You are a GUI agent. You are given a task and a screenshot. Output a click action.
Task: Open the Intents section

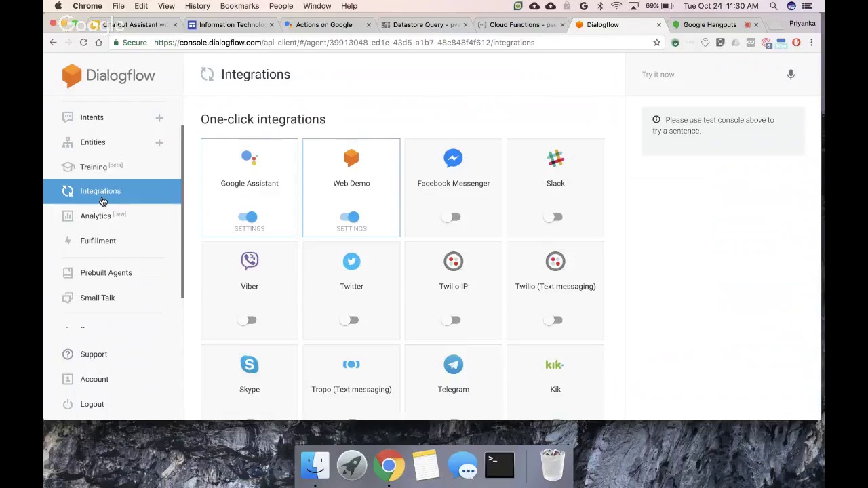(92, 117)
